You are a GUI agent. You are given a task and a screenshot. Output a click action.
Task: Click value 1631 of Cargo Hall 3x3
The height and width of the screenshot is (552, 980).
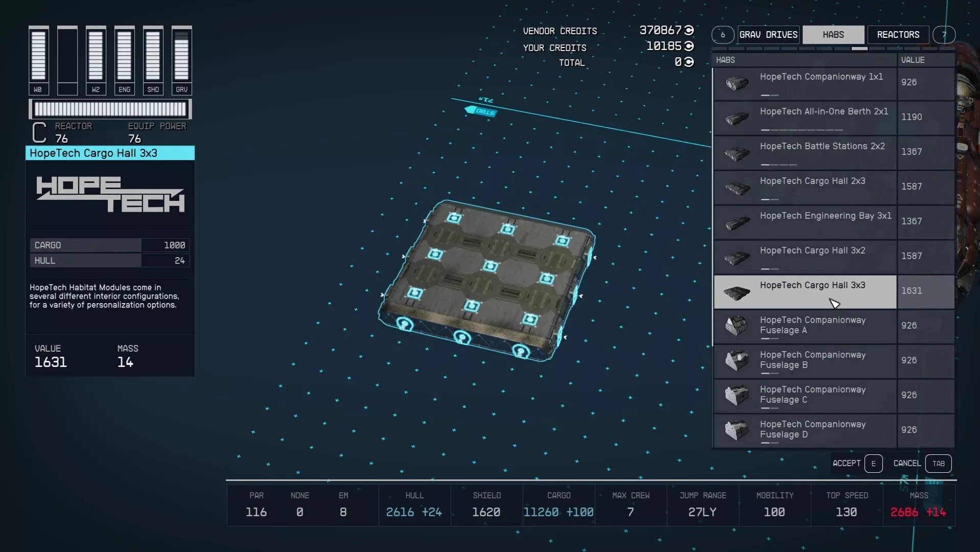(x=912, y=291)
